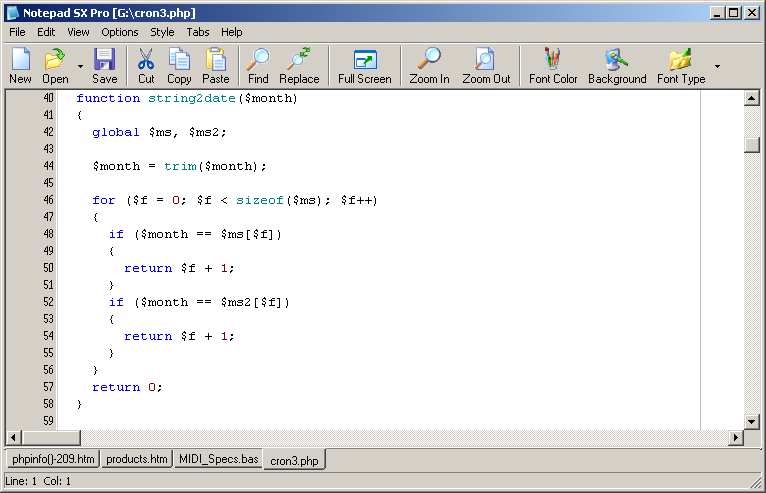Open Find with magnifier icon
This screenshot has width=766, height=493.
[258, 66]
